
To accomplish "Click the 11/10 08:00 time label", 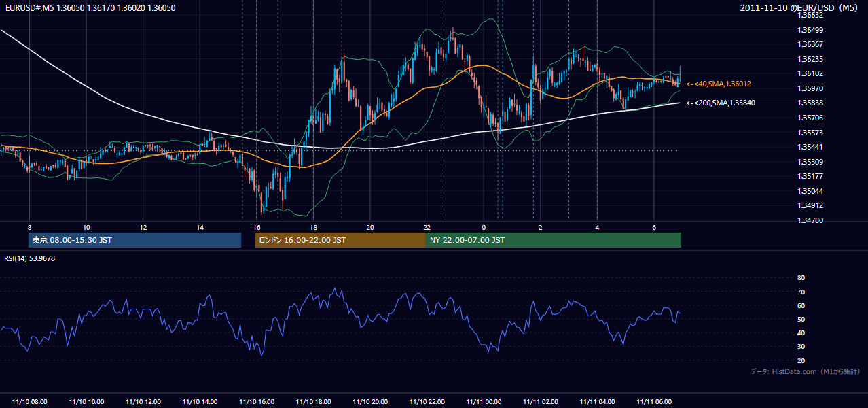I will coord(29,402).
